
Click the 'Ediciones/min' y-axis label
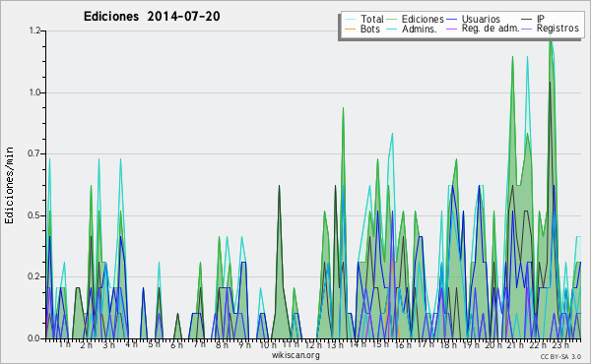(x=9, y=185)
